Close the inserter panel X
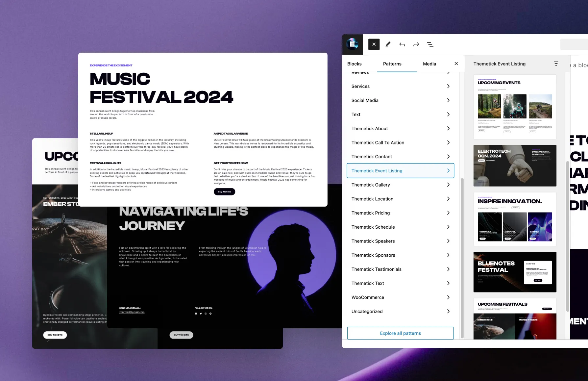The height and width of the screenshot is (381, 588). pyautogui.click(x=456, y=63)
